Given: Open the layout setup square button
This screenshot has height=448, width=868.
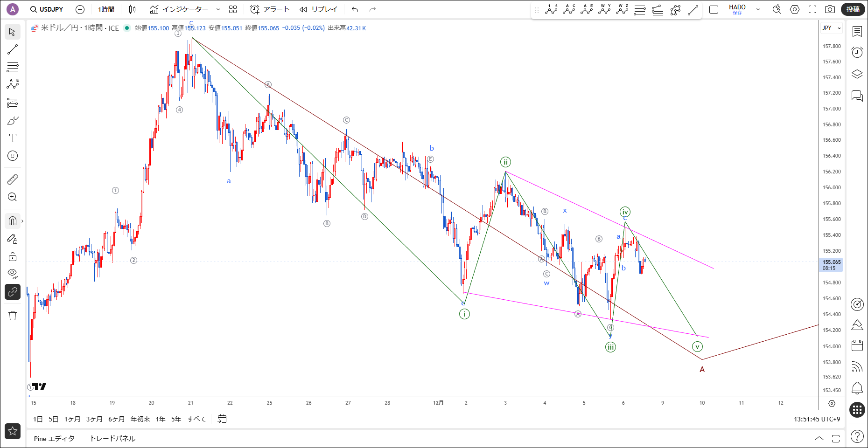Looking at the screenshot, I should (x=714, y=9).
